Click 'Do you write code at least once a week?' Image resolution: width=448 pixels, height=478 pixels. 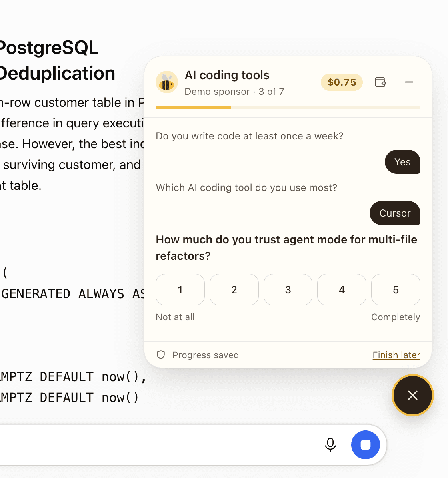250,136
